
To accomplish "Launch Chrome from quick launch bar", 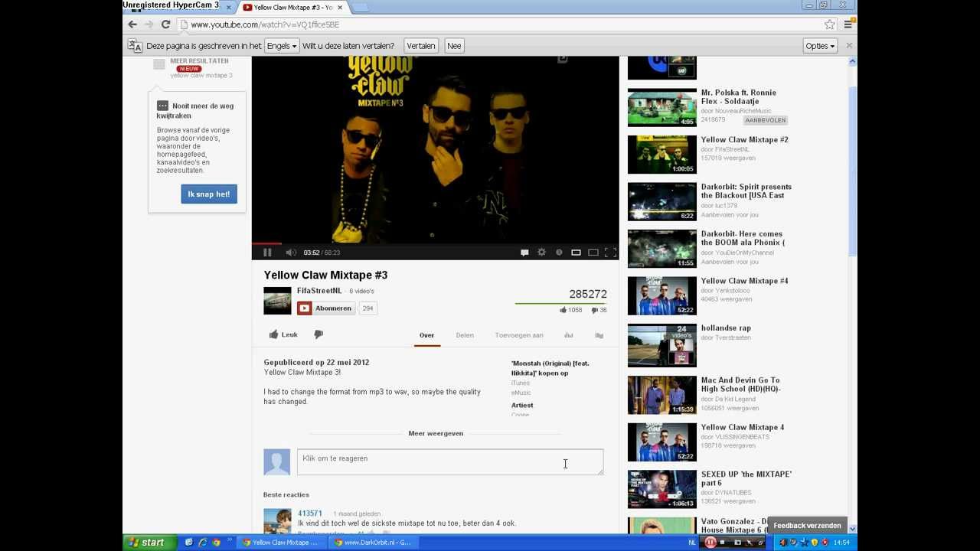I will coord(217,543).
